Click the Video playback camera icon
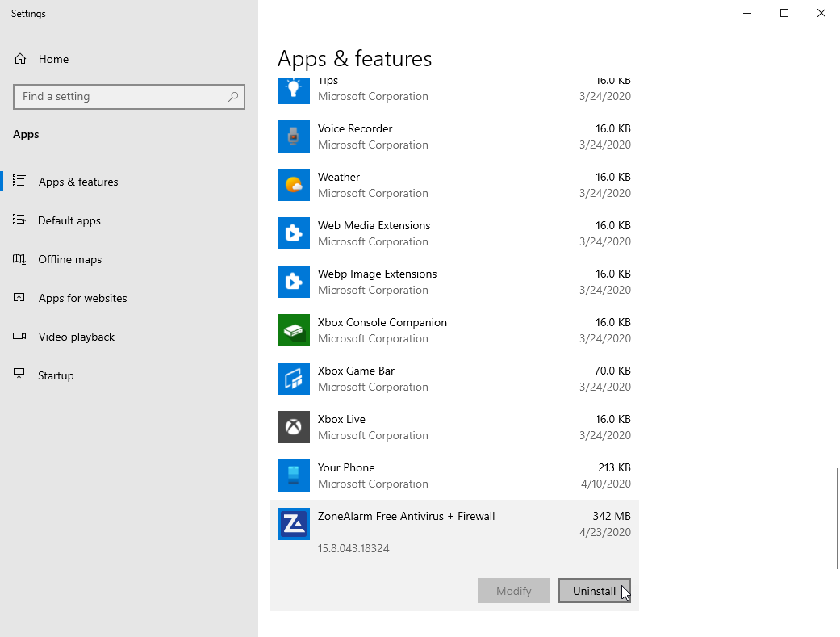The width and height of the screenshot is (840, 637). tap(19, 336)
